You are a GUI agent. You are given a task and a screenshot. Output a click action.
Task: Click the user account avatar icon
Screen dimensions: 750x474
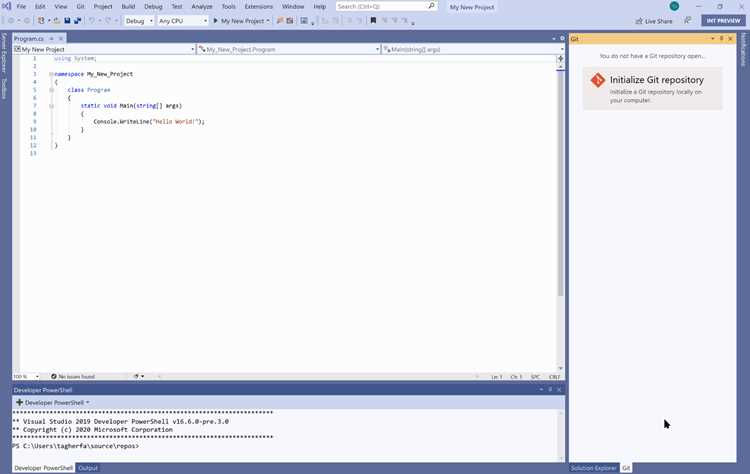[674, 6]
